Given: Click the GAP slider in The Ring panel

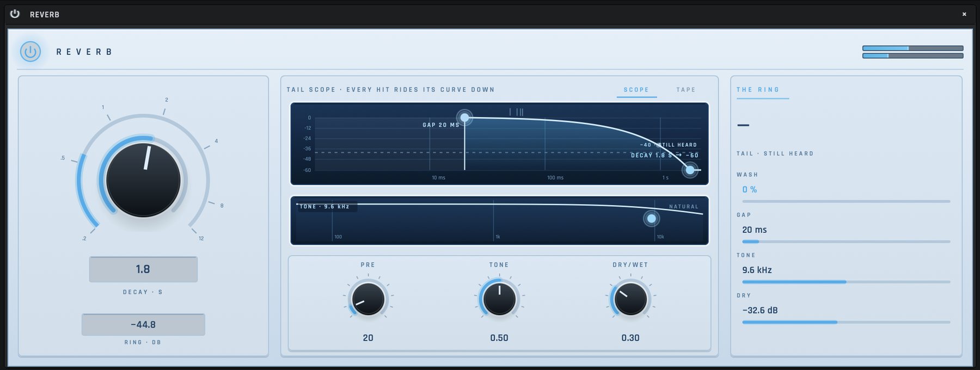Looking at the screenshot, I should [846, 242].
